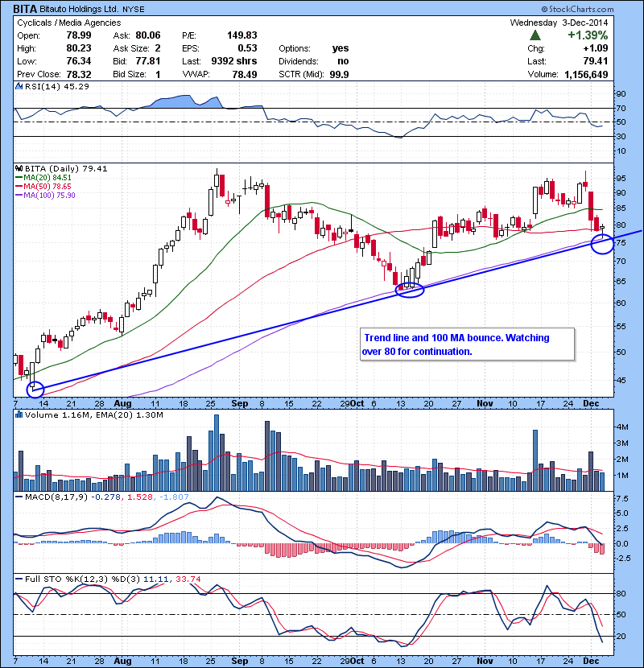The image size is (644, 668).
Task: Click the Ask price 80.06
Action: pyautogui.click(x=148, y=35)
